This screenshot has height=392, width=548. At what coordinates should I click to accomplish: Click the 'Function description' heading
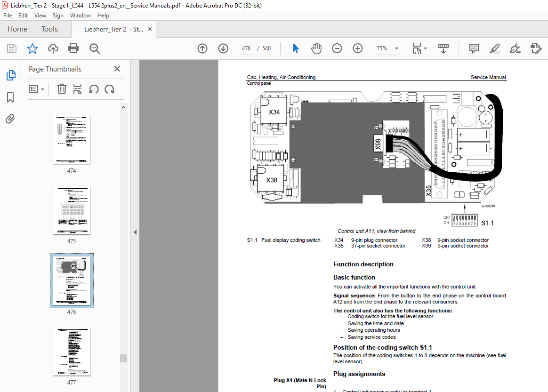(x=363, y=264)
